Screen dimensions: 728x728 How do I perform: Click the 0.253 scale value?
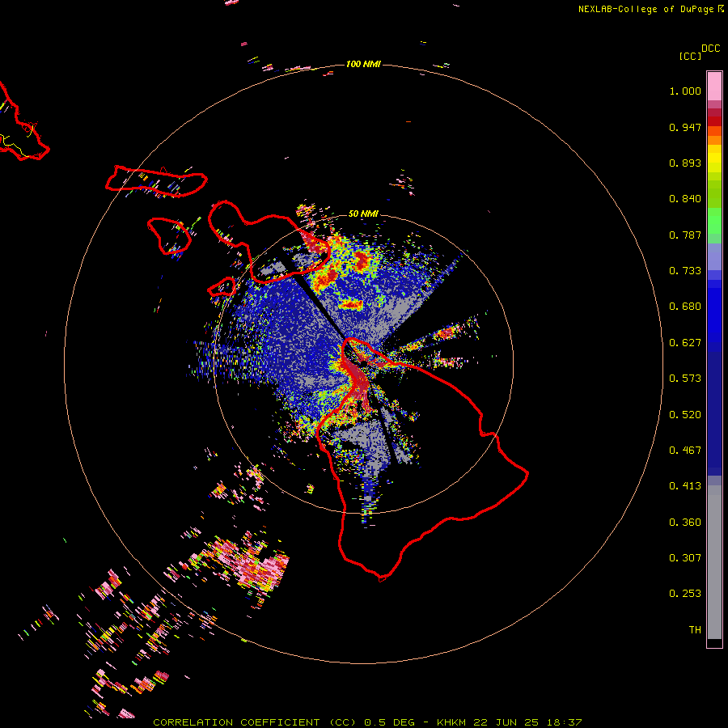tap(685, 594)
